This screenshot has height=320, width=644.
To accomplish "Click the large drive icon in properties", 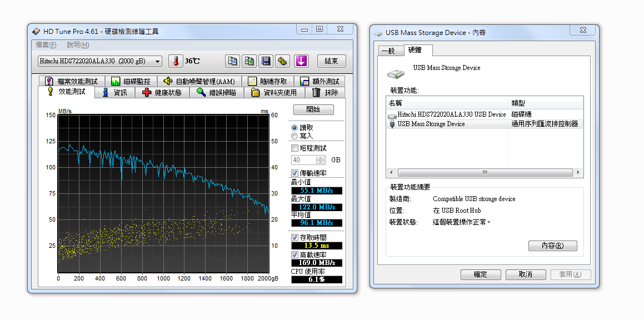I will (396, 74).
